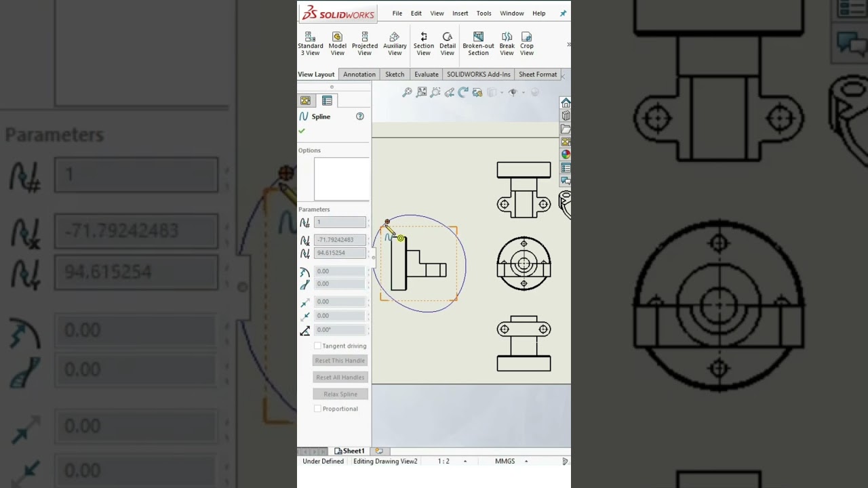
Task: Open the View Palette task pane
Action: (x=566, y=142)
